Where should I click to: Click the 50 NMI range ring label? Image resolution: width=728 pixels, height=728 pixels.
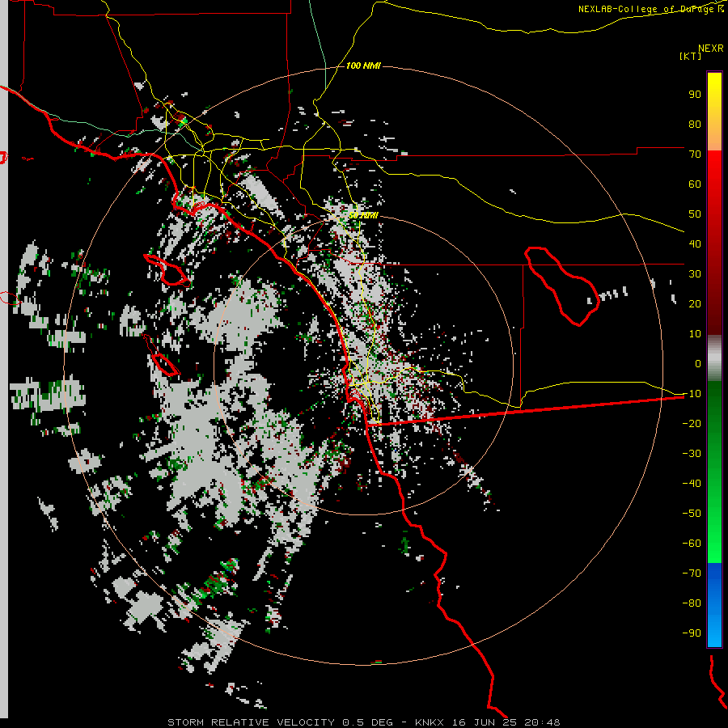click(363, 215)
